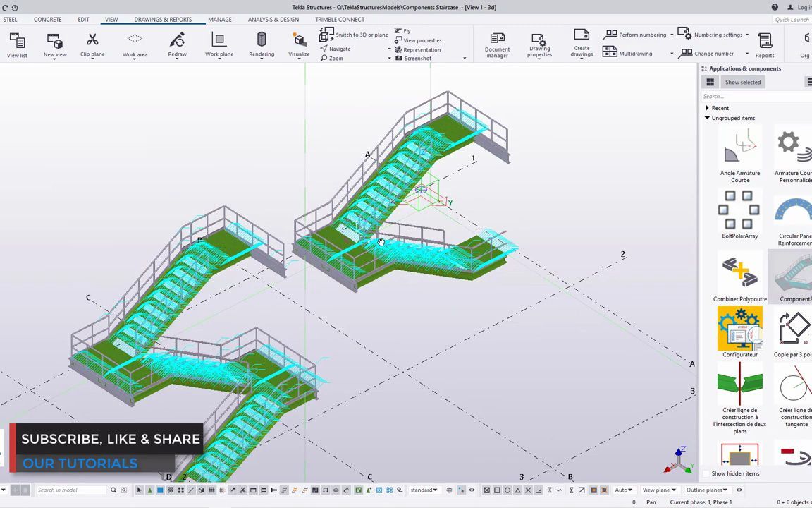Viewport: 812px width, 508px height.
Task: Open the Auto snap depth dropdown
Action: coord(623,490)
